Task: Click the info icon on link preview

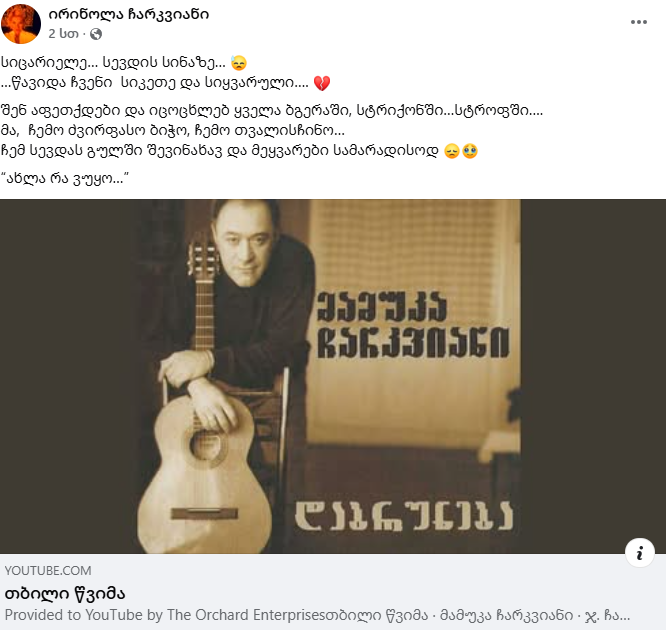Action: [x=639, y=552]
